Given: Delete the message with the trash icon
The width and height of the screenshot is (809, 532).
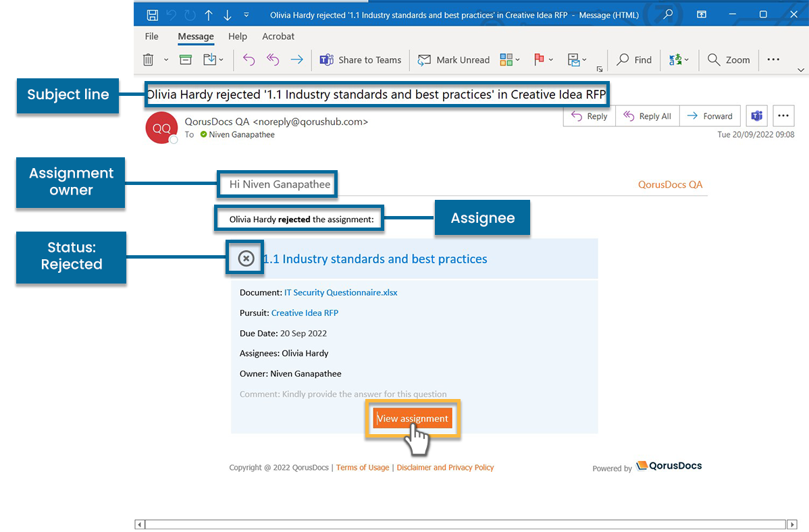Looking at the screenshot, I should [148, 60].
